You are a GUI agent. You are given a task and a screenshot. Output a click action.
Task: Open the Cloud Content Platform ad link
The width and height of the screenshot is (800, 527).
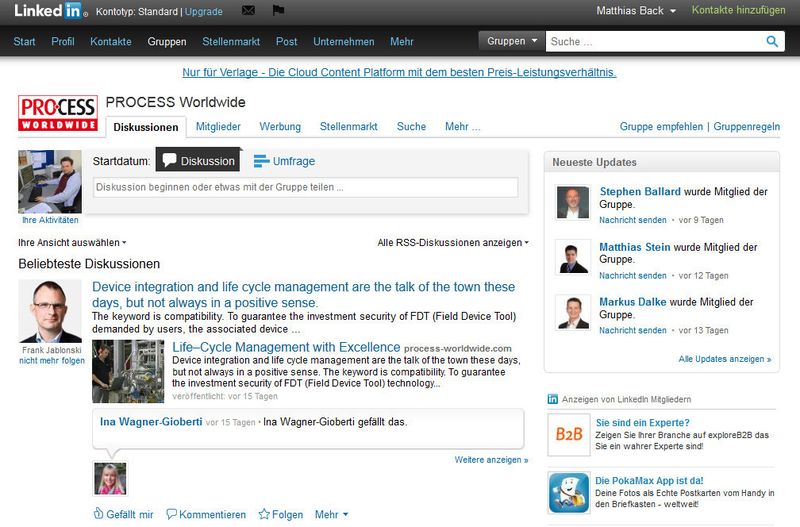tap(399, 72)
